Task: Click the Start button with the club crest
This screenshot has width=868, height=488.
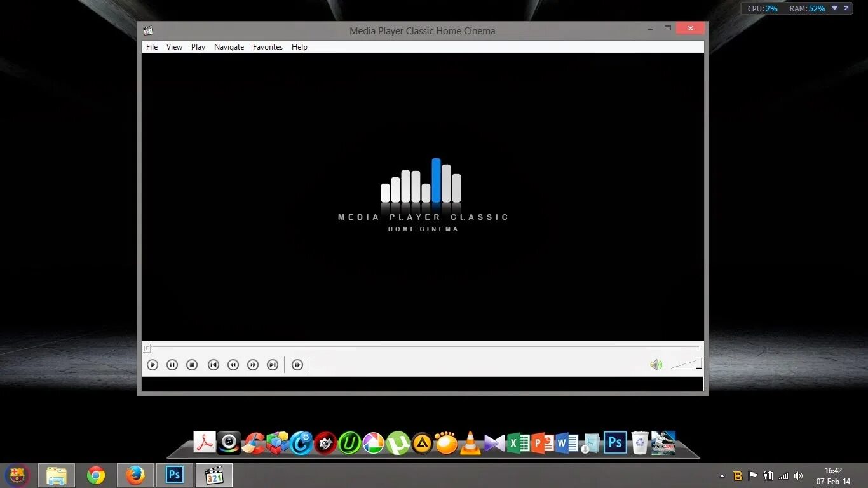Action: pos(17,475)
